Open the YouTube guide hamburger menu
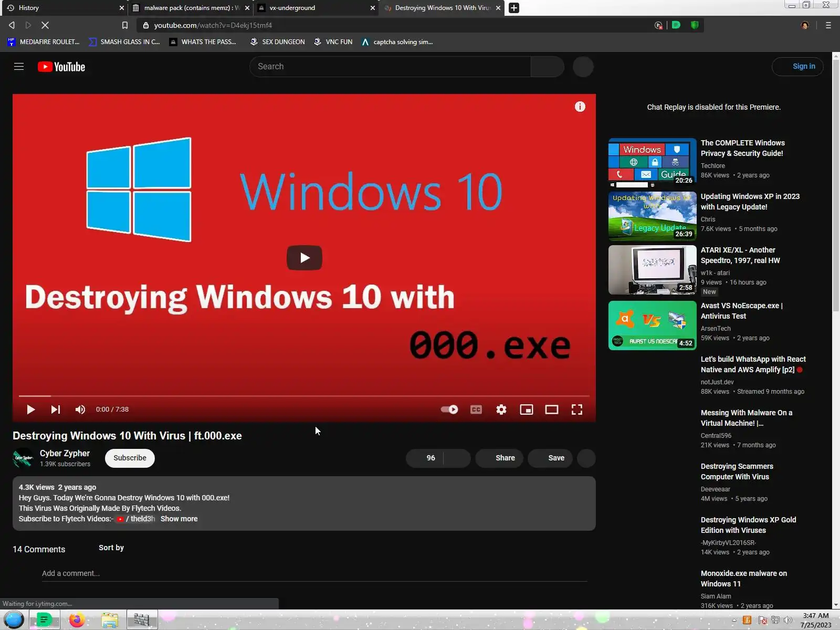The height and width of the screenshot is (630, 840). [x=19, y=67]
